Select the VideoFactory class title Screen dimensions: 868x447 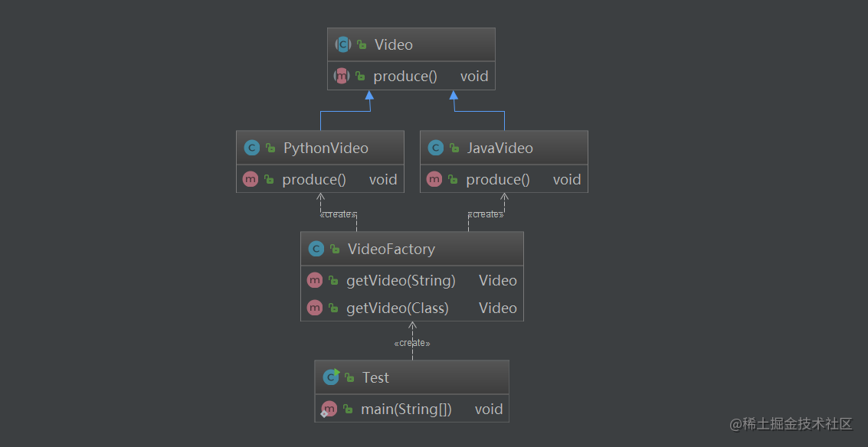(x=391, y=248)
